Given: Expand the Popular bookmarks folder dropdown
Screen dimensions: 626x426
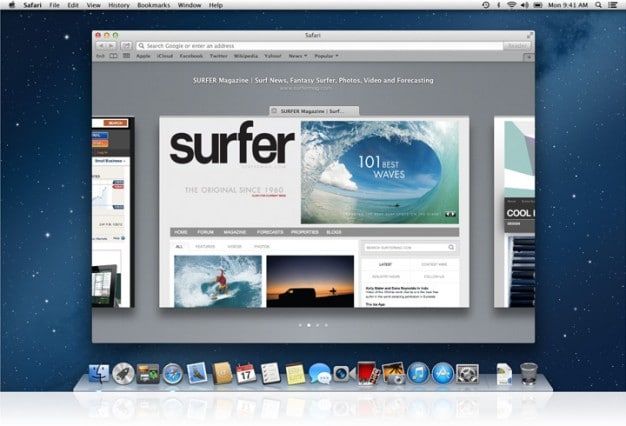Looking at the screenshot, I should 326,56.
